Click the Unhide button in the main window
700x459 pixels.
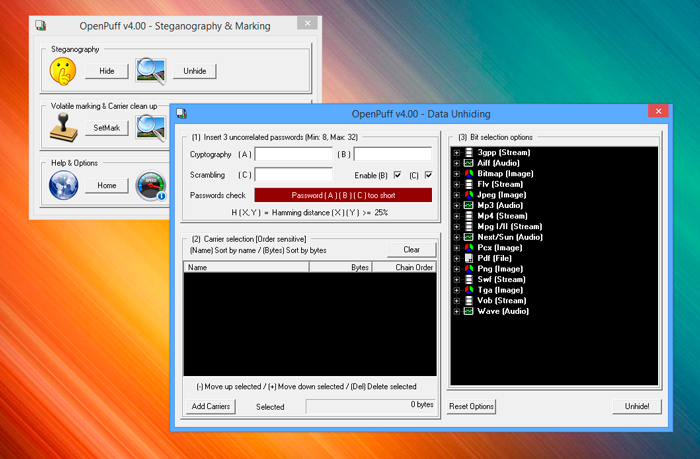(x=195, y=71)
